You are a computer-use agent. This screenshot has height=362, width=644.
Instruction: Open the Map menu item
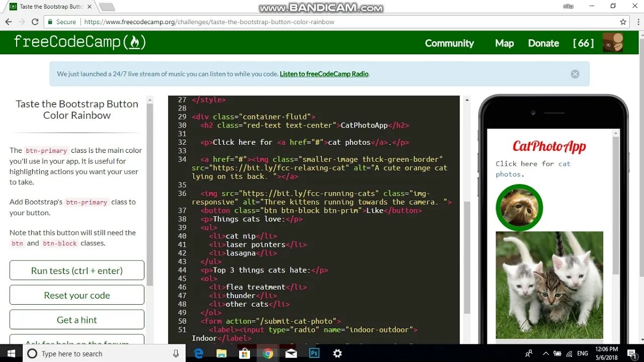pos(504,43)
